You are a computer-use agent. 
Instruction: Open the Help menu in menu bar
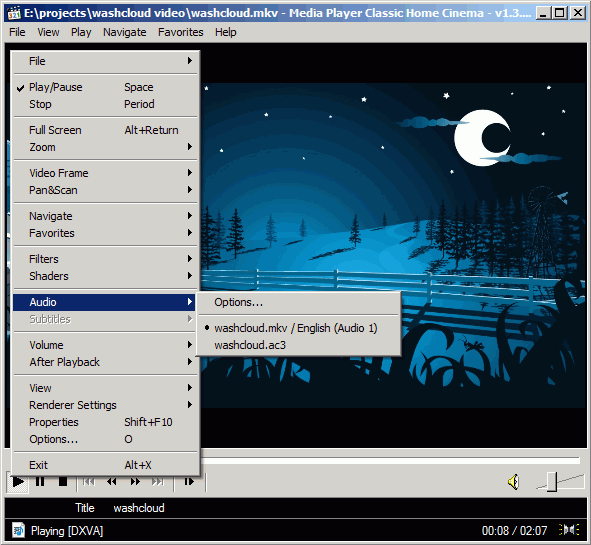tap(226, 32)
